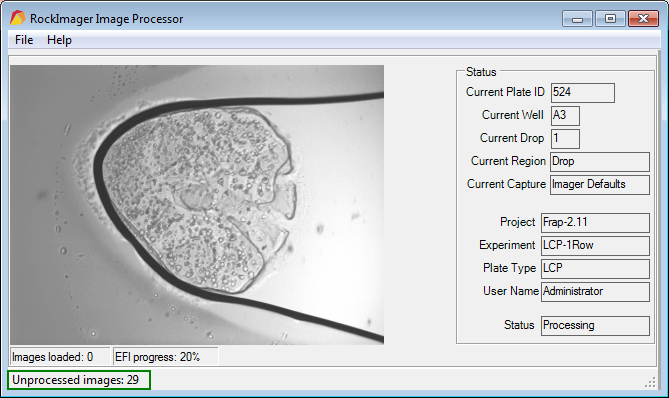Select the Current Capture Imager Defaults field
The image size is (669, 398).
pos(600,185)
